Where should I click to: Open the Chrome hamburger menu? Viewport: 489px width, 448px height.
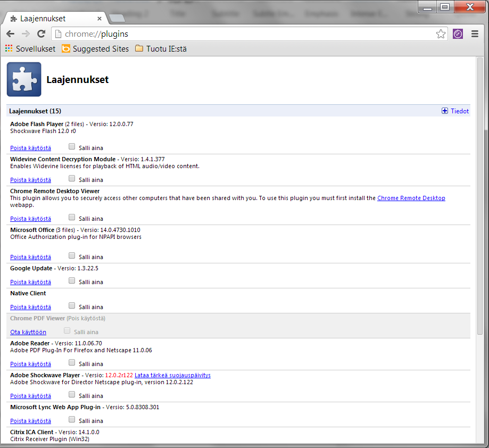coord(475,34)
